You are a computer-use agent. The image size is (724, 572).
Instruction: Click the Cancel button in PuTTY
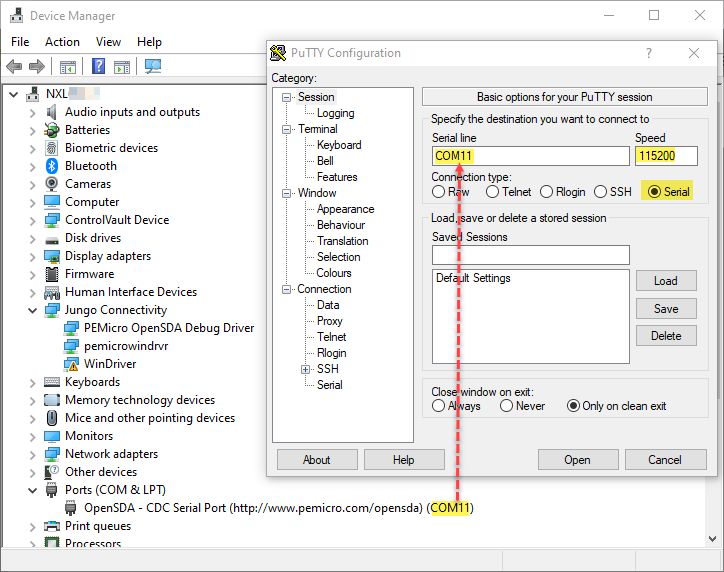(x=665, y=460)
